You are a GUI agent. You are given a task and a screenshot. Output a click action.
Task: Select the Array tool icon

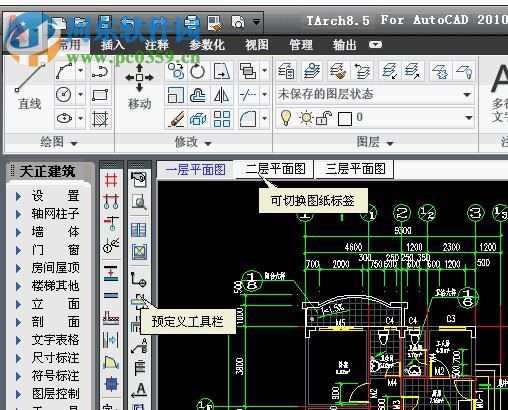[x=222, y=119]
